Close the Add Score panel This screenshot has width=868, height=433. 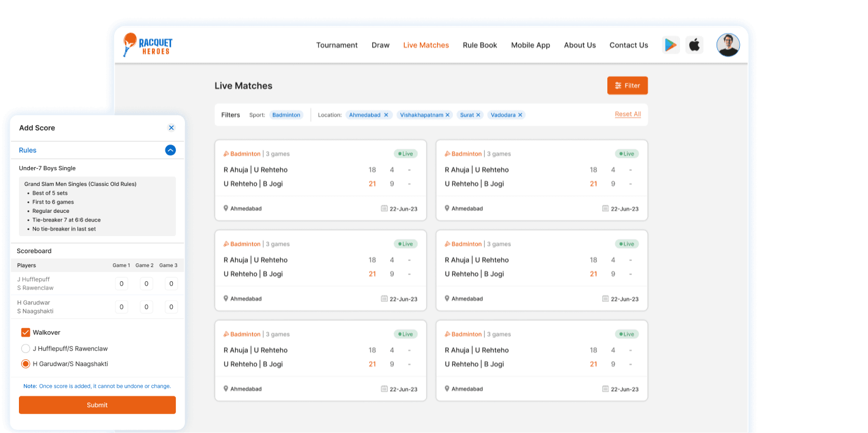point(172,128)
